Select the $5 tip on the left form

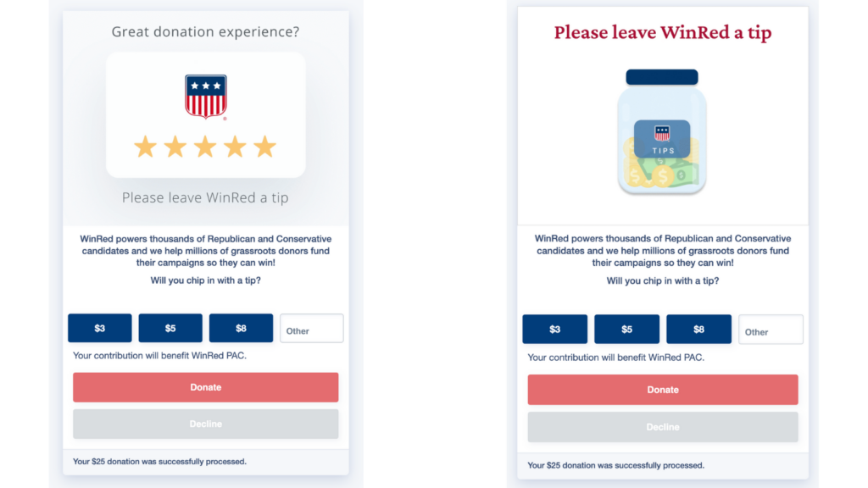(x=170, y=328)
